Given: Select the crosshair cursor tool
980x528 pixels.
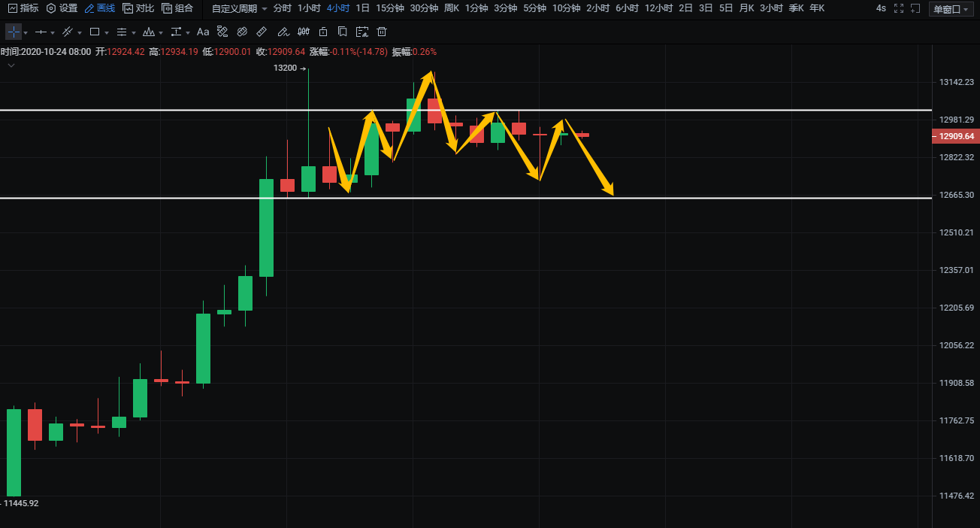Looking at the screenshot, I should (x=14, y=32).
